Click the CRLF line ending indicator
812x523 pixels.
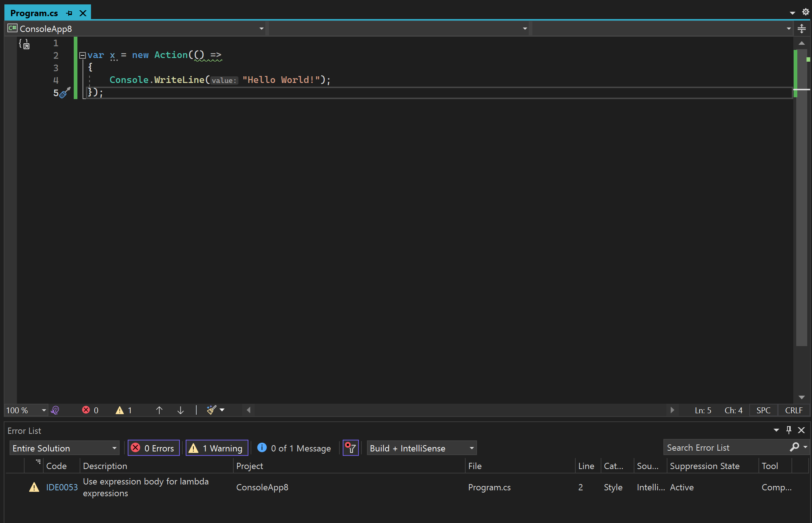pyautogui.click(x=794, y=410)
